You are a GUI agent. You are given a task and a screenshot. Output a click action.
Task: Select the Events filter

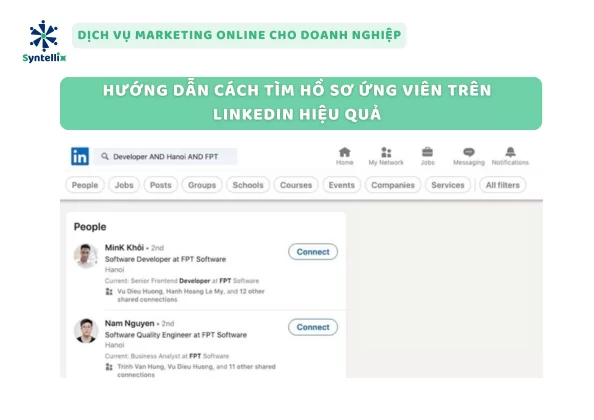341,185
